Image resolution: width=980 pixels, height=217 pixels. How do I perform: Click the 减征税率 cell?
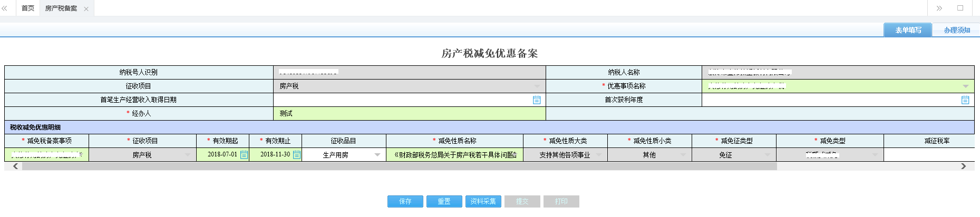929,155
